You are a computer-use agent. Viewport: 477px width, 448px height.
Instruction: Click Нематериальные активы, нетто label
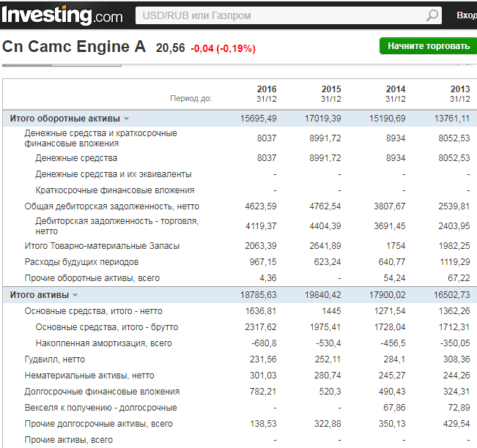pyautogui.click(x=89, y=376)
